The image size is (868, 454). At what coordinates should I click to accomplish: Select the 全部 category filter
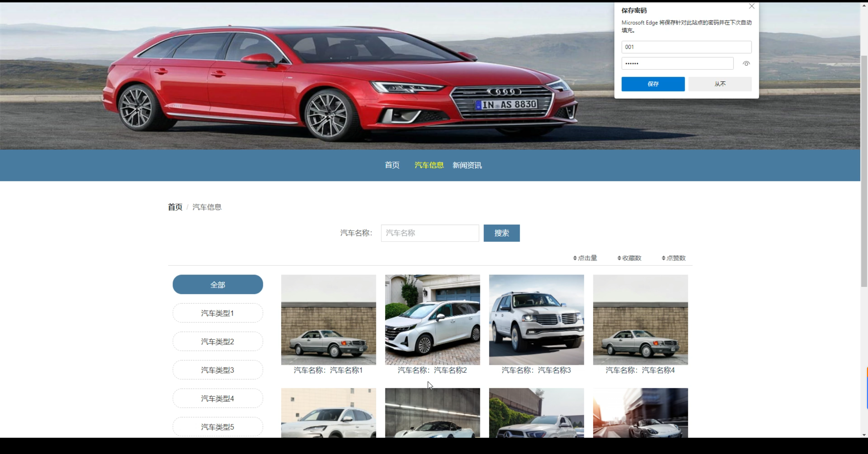[x=218, y=285]
